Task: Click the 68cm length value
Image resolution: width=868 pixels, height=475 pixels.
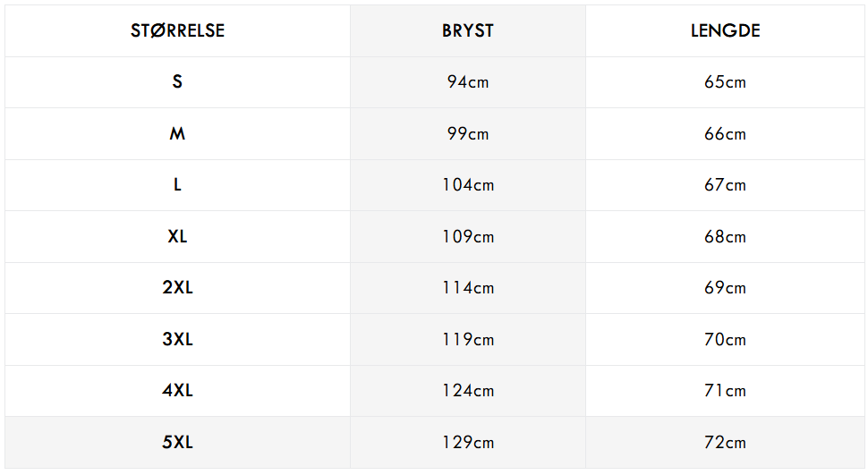Action: point(725,236)
